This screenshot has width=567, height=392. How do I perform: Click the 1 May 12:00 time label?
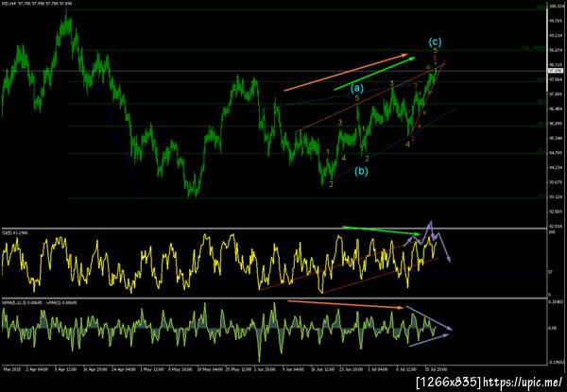point(152,369)
